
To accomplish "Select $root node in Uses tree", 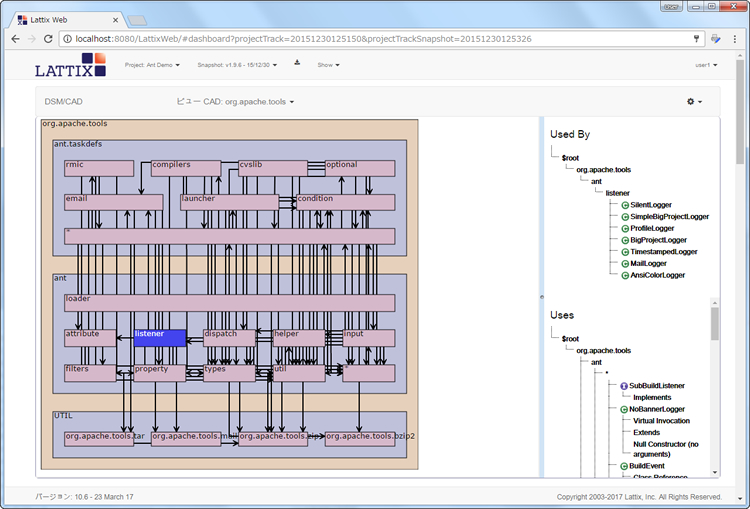I will (570, 339).
